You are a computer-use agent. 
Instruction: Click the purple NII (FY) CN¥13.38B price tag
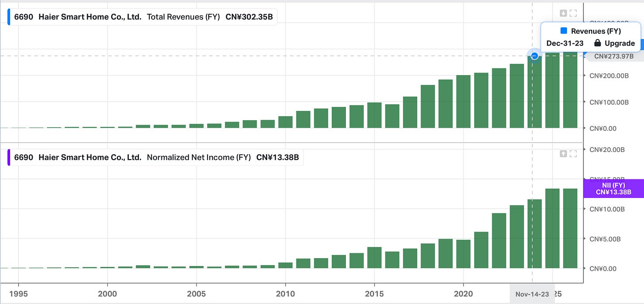coord(613,189)
